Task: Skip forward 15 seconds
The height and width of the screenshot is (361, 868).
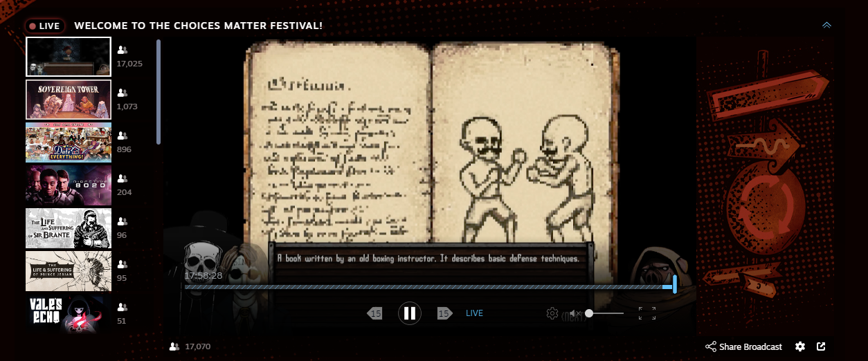Action: 444,313
